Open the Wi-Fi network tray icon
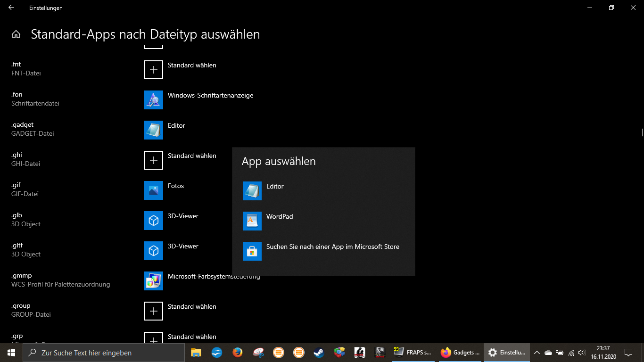 click(x=571, y=353)
